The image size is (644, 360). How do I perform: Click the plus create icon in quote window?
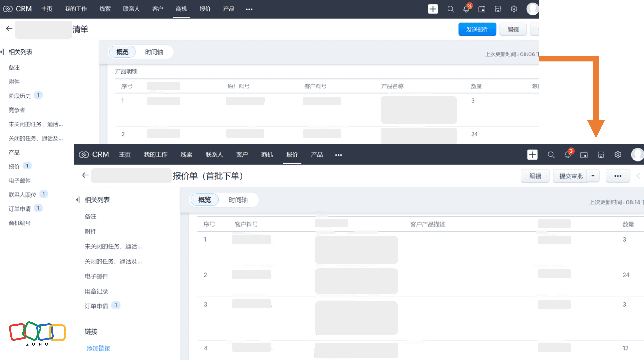[x=532, y=155]
